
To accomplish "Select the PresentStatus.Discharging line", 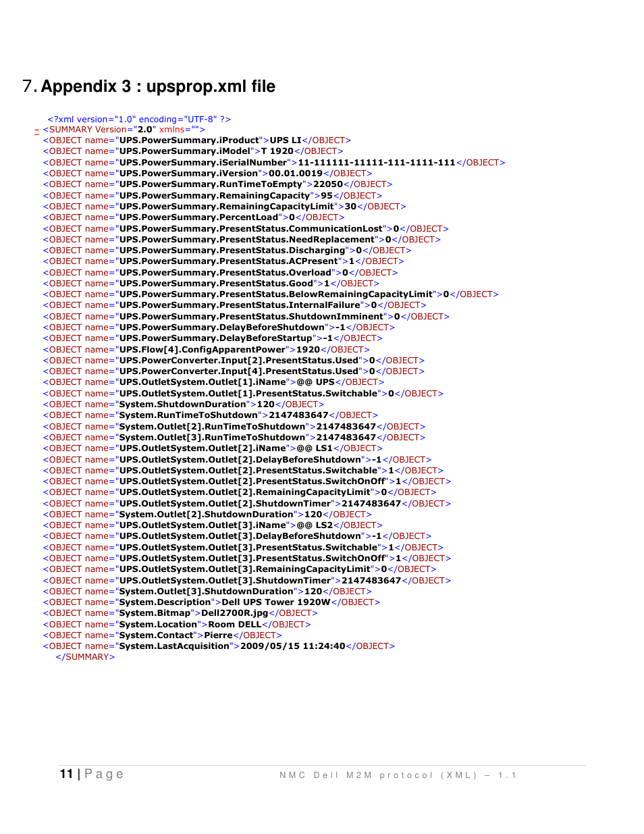I will pos(227,251).
